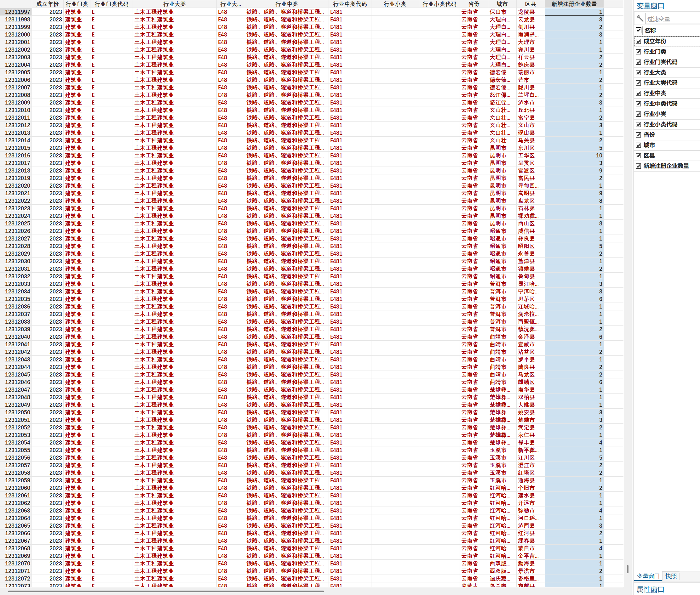Select the 区县 column header
This screenshot has width=700, height=595.
click(530, 4)
